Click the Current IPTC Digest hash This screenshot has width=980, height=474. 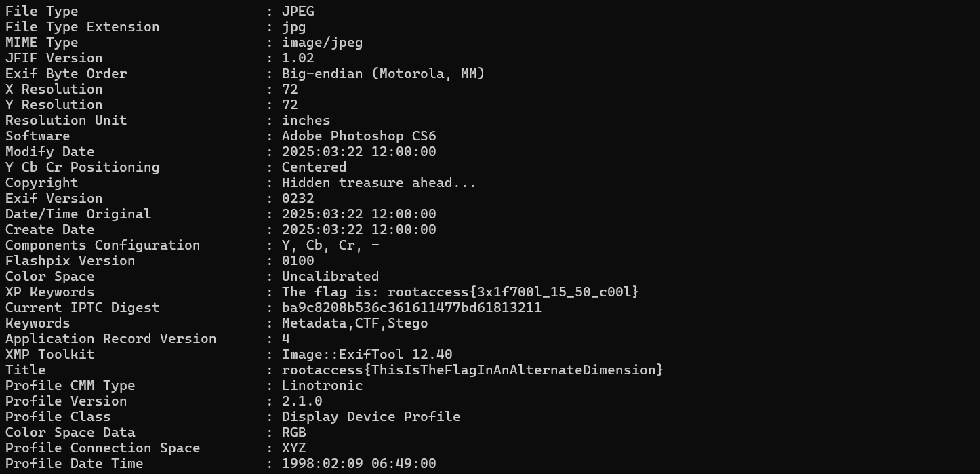[411, 307]
